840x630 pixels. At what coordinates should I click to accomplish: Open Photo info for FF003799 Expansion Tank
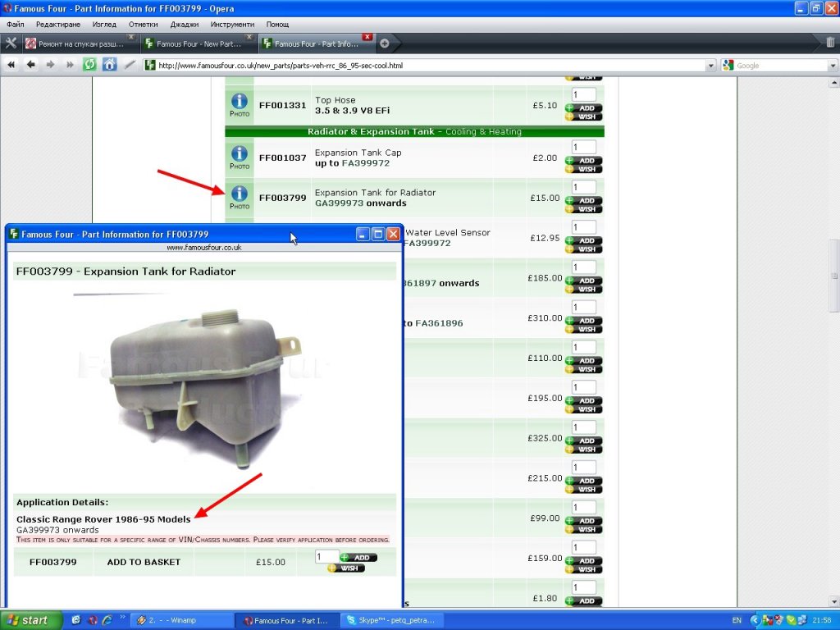pyautogui.click(x=240, y=198)
